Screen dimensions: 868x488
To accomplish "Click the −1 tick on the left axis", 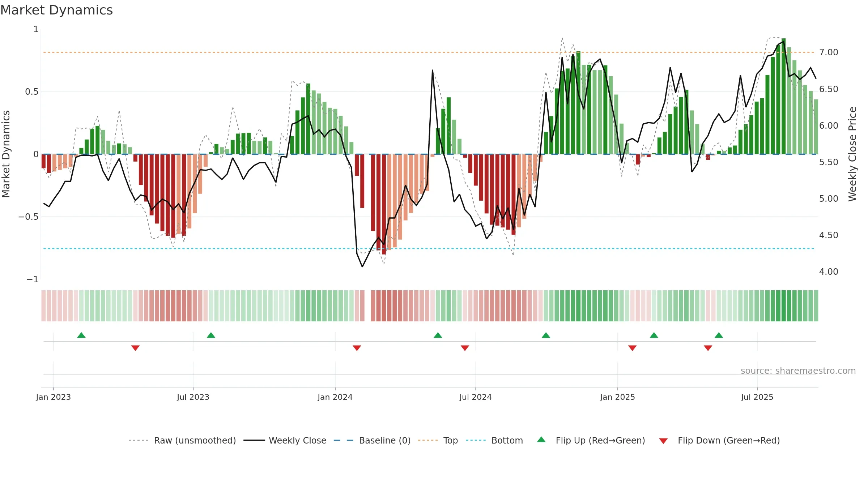I will point(33,279).
